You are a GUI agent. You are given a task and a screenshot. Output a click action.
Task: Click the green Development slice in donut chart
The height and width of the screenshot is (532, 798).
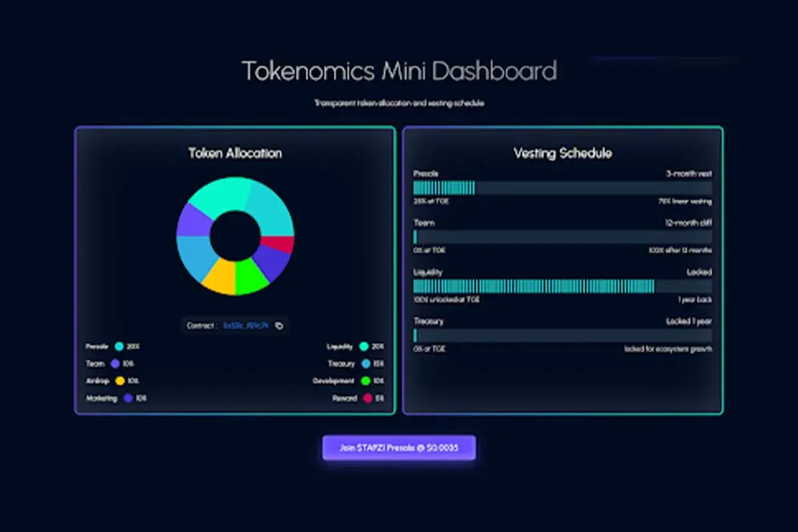251,276
